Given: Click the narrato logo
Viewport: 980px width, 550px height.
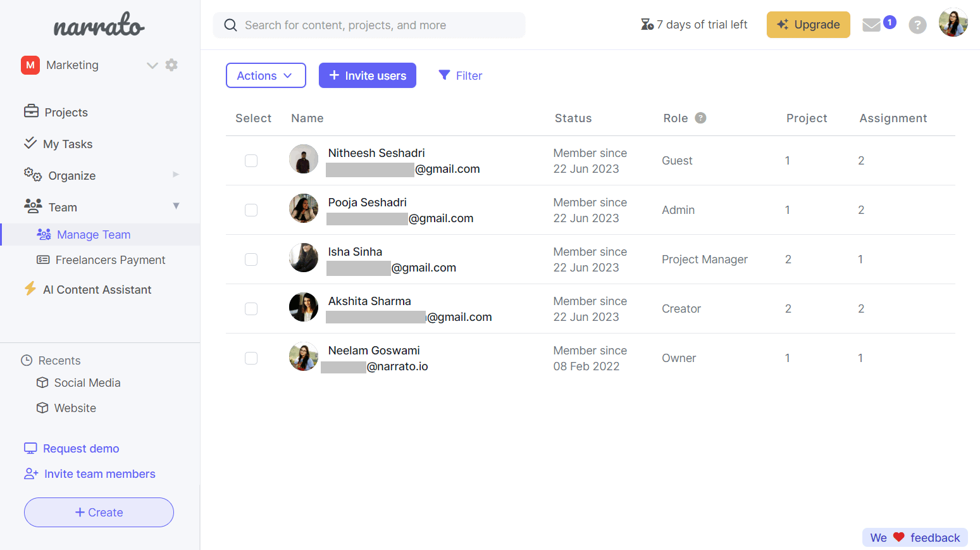Looking at the screenshot, I should [99, 25].
